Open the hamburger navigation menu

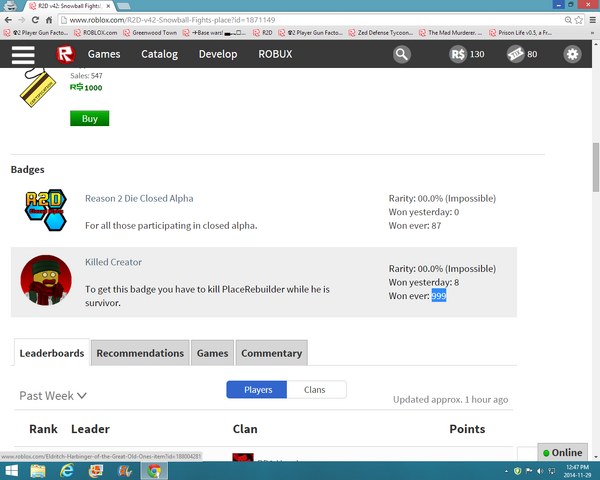[x=23, y=54]
